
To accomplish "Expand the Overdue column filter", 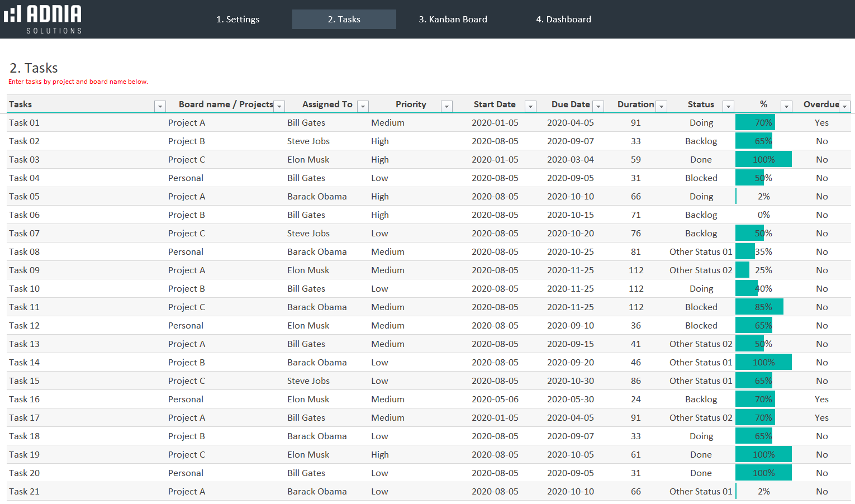I will pos(845,106).
